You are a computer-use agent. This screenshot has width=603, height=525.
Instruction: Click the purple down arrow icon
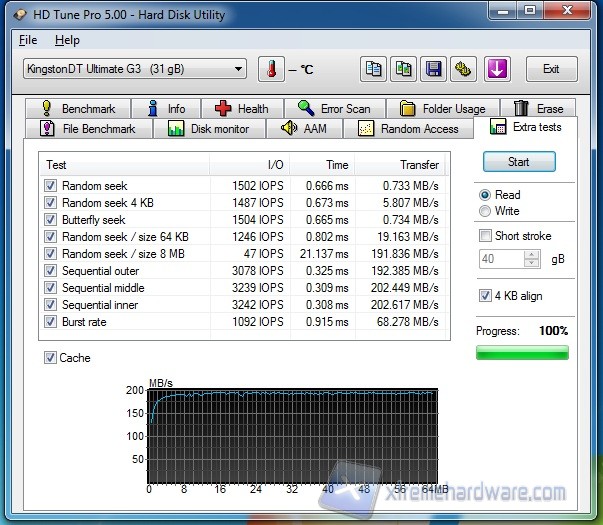pos(497,69)
